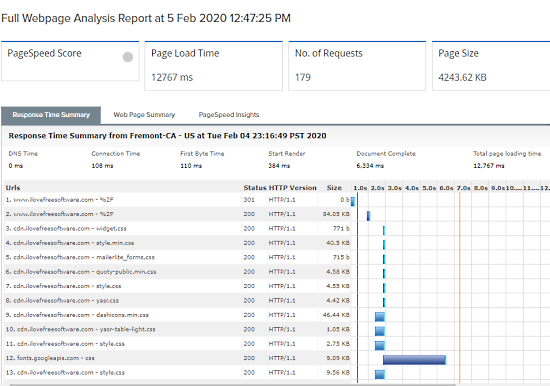Click the Total page loading time '12,767 ms'
The image size is (550, 386).
[x=489, y=166]
